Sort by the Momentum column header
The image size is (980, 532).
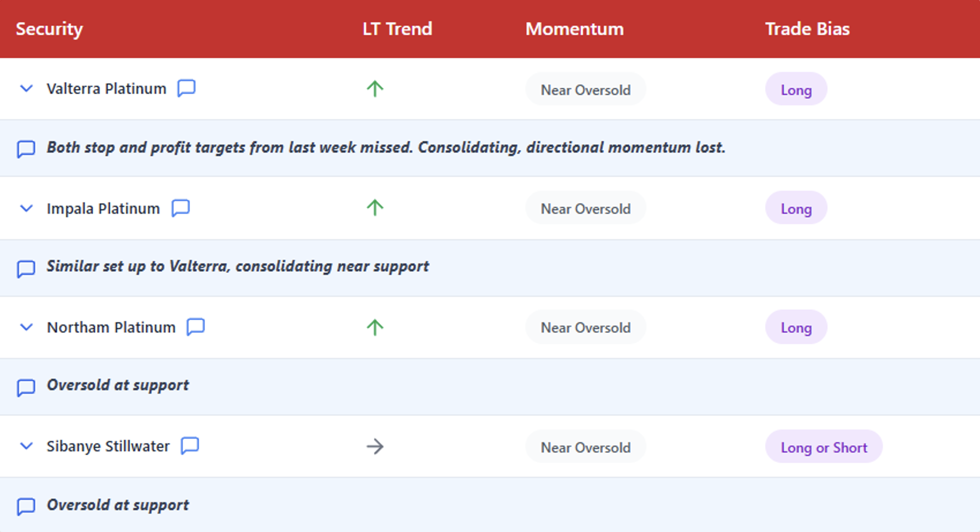[x=575, y=29]
